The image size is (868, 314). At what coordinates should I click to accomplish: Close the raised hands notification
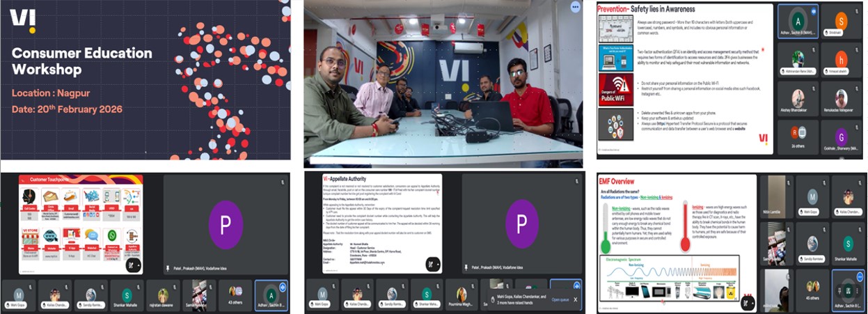(575, 299)
